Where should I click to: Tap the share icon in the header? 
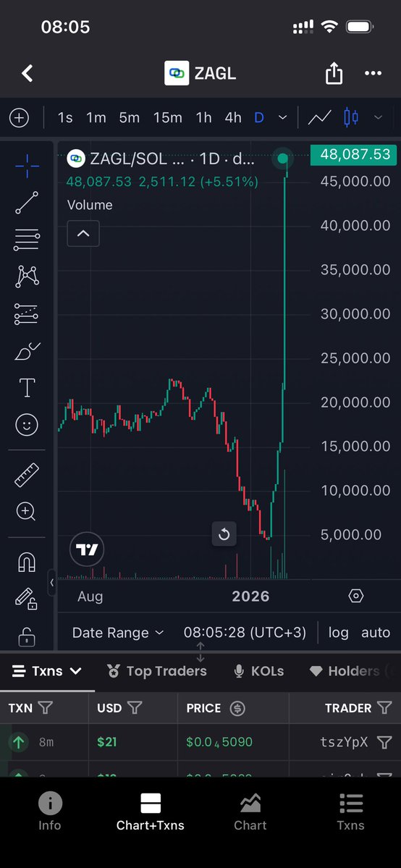click(334, 73)
